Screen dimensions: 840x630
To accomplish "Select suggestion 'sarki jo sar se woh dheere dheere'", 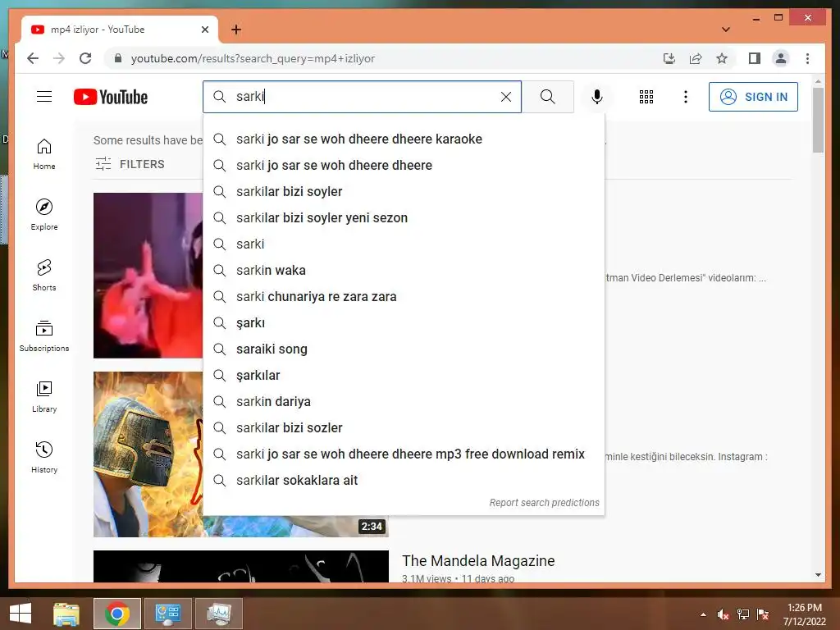I will (404, 165).
